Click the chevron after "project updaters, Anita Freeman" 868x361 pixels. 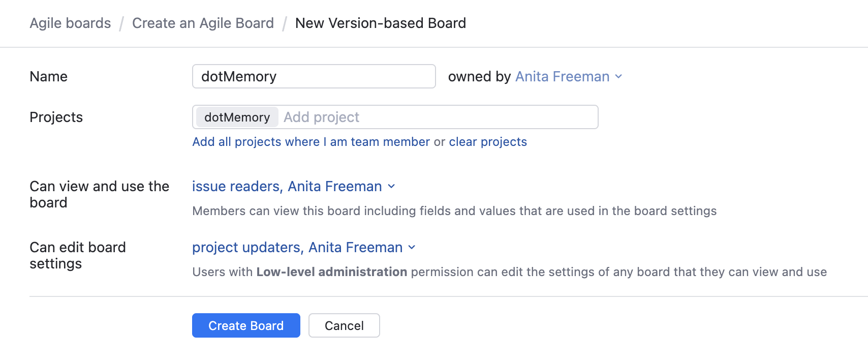pyautogui.click(x=412, y=248)
